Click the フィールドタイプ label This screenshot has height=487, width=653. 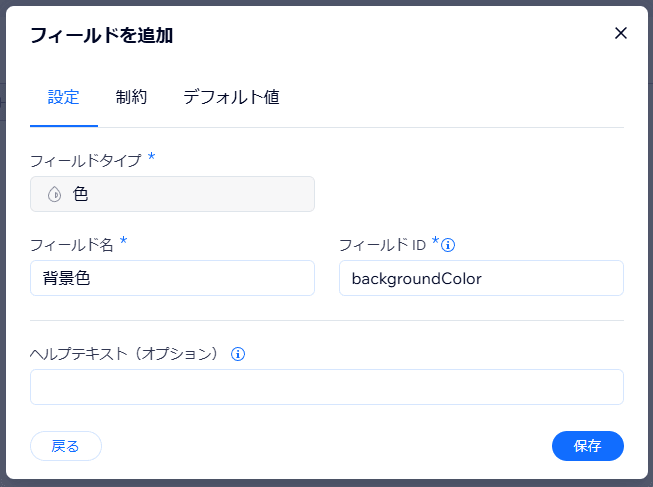click(85, 160)
